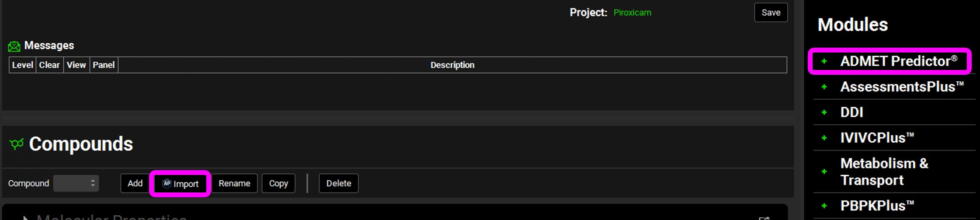Open the Compound selector dropdown
Viewport: 980px width, 220px height.
tap(76, 183)
